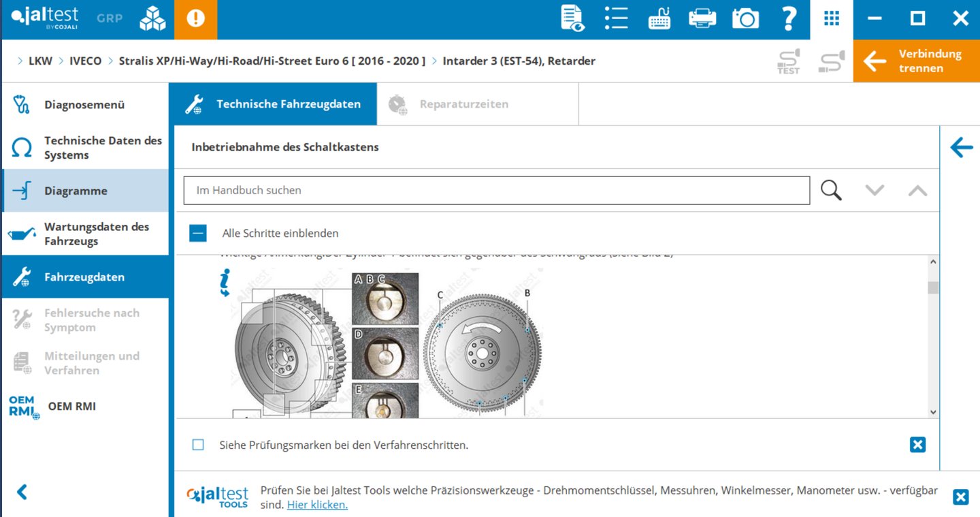Collapse the left sidebar with the chevron
980x517 pixels.
pos(22,492)
